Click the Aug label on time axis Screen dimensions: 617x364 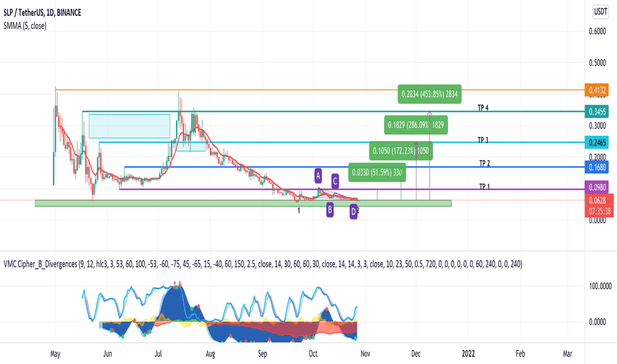210,354
